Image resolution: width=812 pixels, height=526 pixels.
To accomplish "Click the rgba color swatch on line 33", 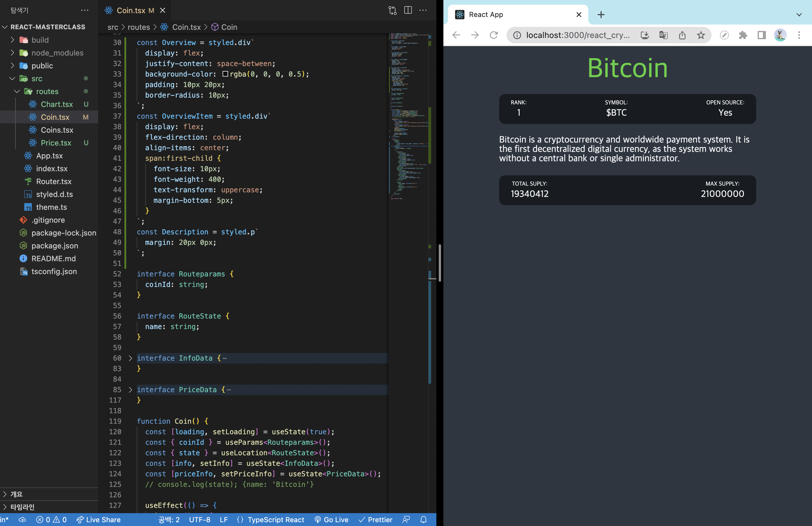I will (x=225, y=74).
